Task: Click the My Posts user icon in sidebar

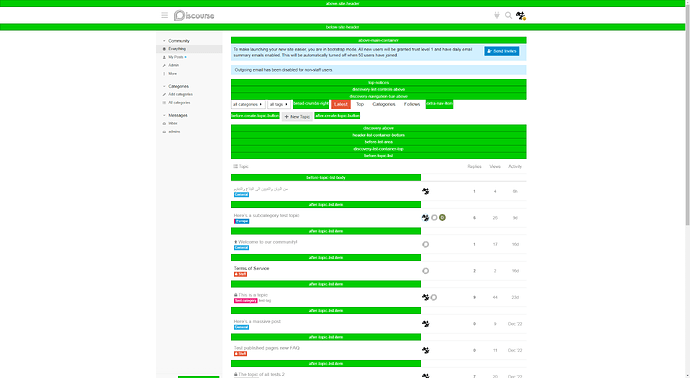Action: (164, 57)
